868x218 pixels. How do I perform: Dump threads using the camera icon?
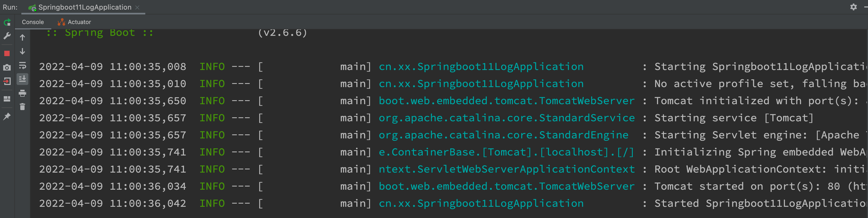7,67
